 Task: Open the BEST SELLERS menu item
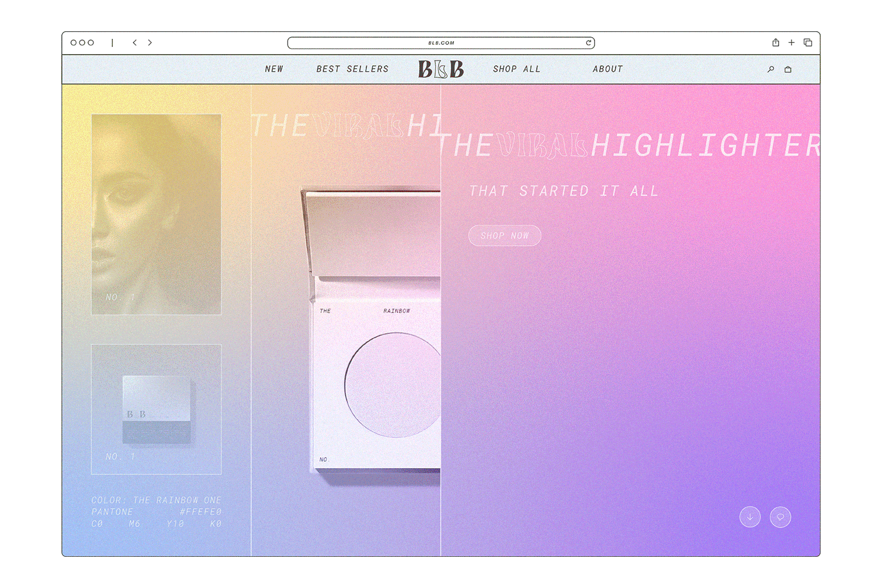coord(353,69)
